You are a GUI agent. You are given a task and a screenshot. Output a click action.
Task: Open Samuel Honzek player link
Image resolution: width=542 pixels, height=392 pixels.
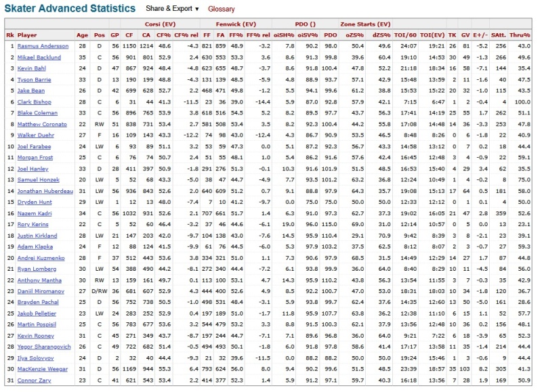pyautogui.click(x=39, y=180)
